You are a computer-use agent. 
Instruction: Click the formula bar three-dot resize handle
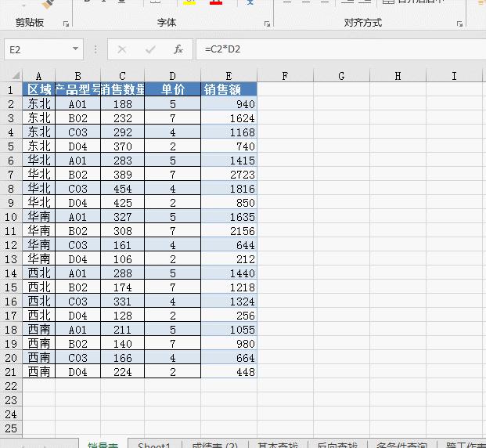tap(95, 49)
